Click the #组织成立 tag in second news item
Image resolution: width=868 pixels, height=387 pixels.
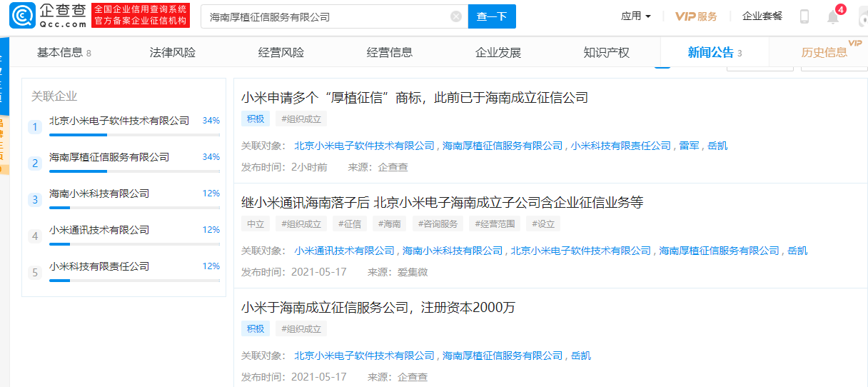coord(301,223)
